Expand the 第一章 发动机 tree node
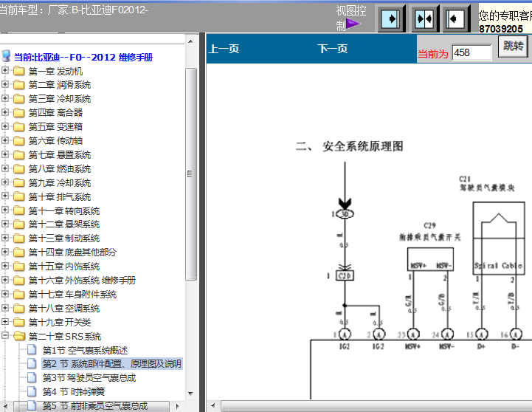This screenshot has height=412, width=532. (5, 70)
